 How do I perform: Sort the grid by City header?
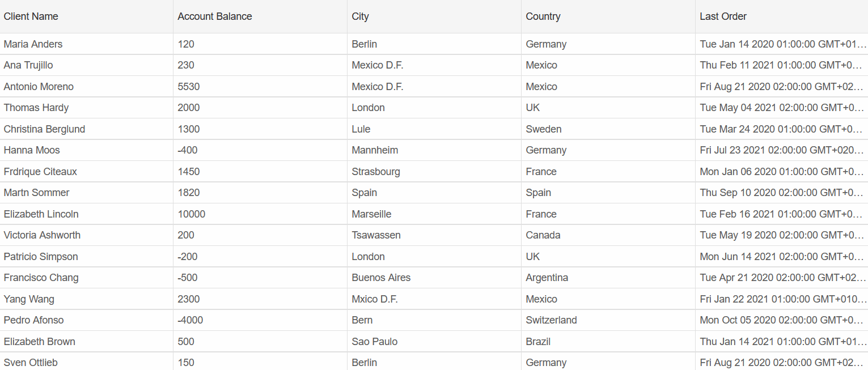coord(360,16)
